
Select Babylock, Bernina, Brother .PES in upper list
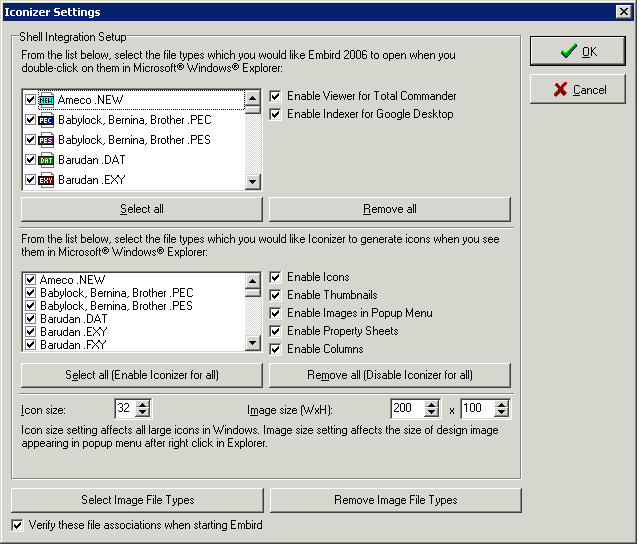134,140
